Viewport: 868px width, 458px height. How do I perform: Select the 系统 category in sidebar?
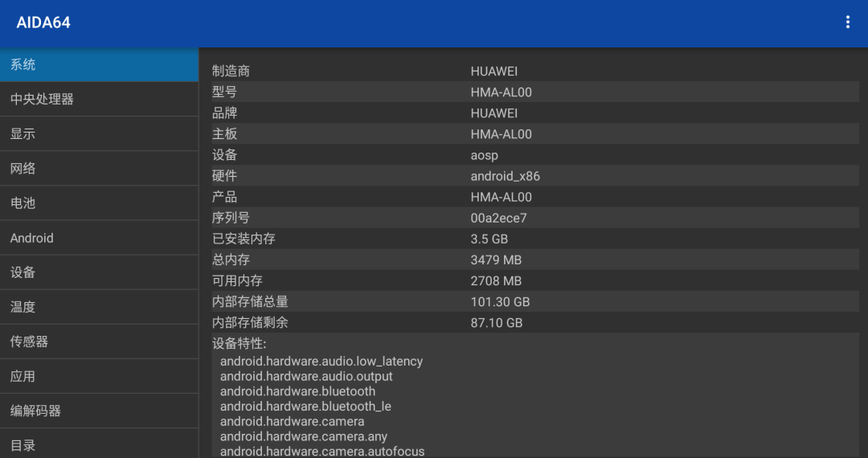[x=99, y=65]
